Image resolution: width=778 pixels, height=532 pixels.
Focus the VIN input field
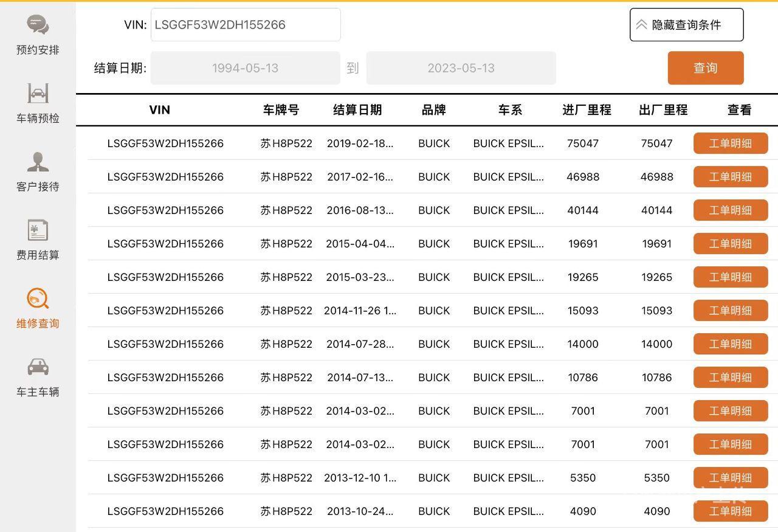(246, 25)
